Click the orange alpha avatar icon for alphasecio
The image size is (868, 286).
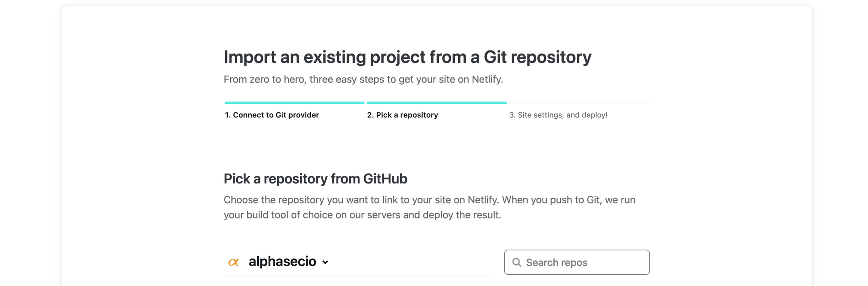(234, 261)
